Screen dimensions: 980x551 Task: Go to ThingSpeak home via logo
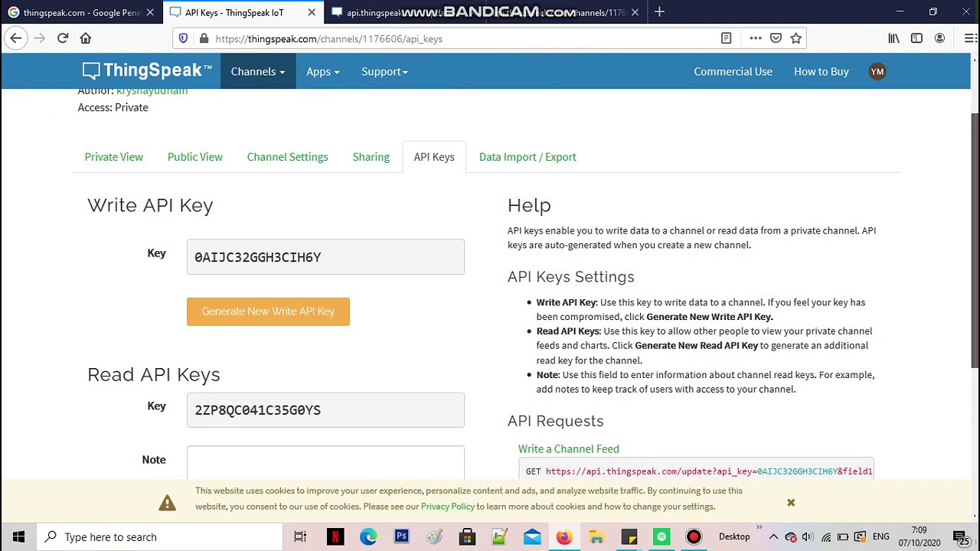click(x=147, y=71)
